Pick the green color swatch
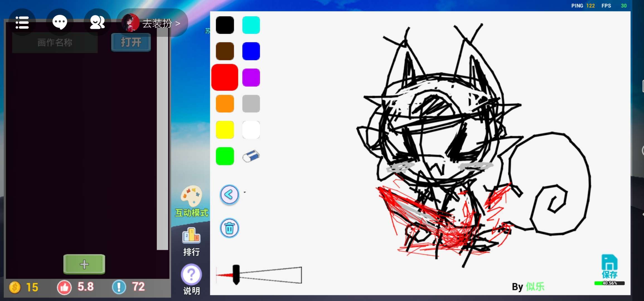This screenshot has width=644, height=301. pos(225,156)
